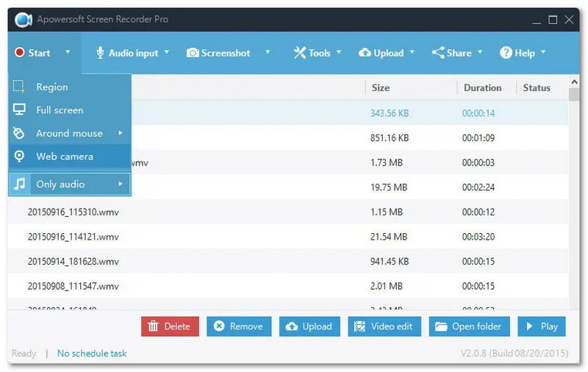Screen dimensions: 588x372
Task: Click the play triangle icon
Action: tap(529, 326)
